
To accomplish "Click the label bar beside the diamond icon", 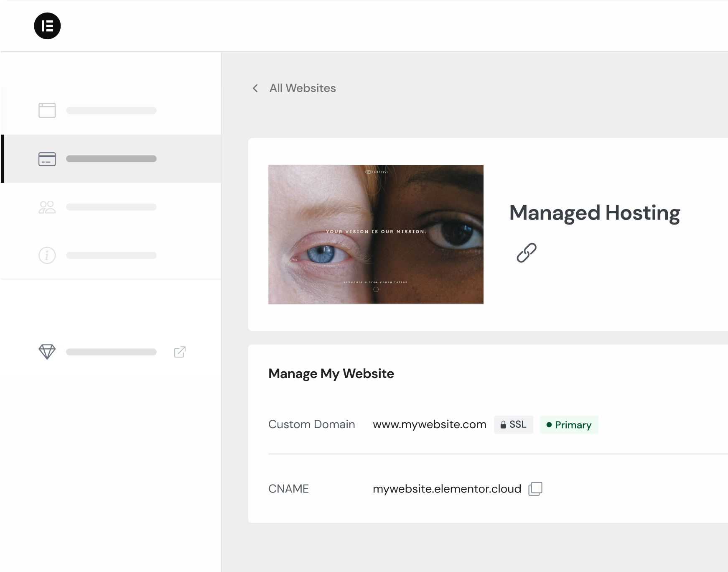I will point(111,352).
